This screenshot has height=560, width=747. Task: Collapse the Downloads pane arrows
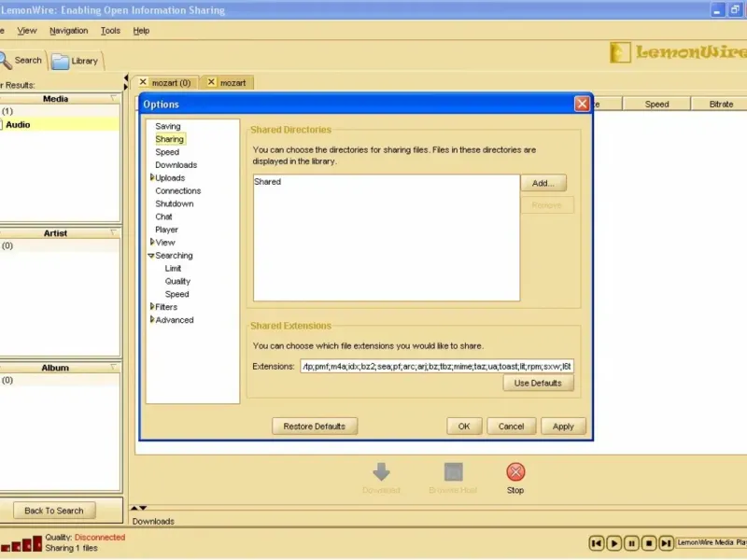tap(138, 508)
